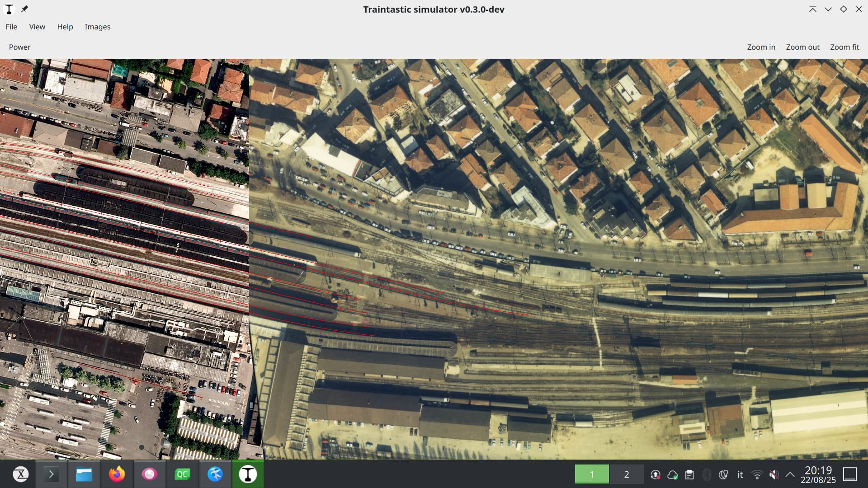The image size is (868, 488).
Task: Open the application launcher in taskbar
Action: [x=21, y=474]
